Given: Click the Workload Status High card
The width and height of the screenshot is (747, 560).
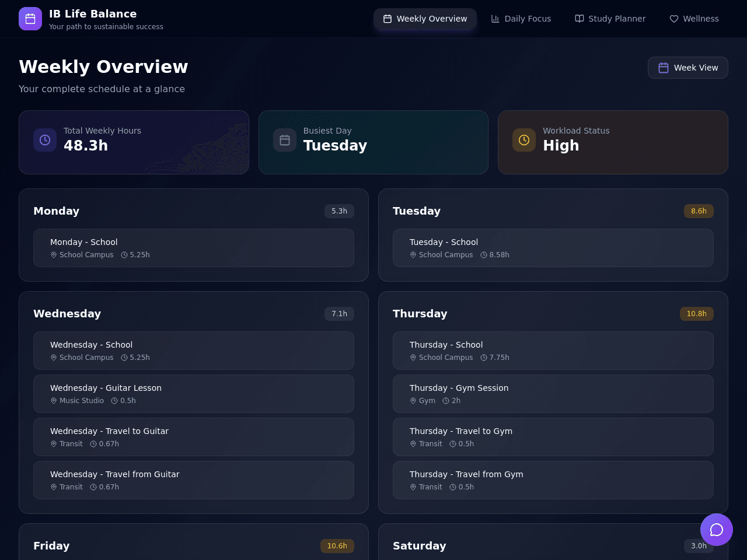Looking at the screenshot, I should coord(613,142).
